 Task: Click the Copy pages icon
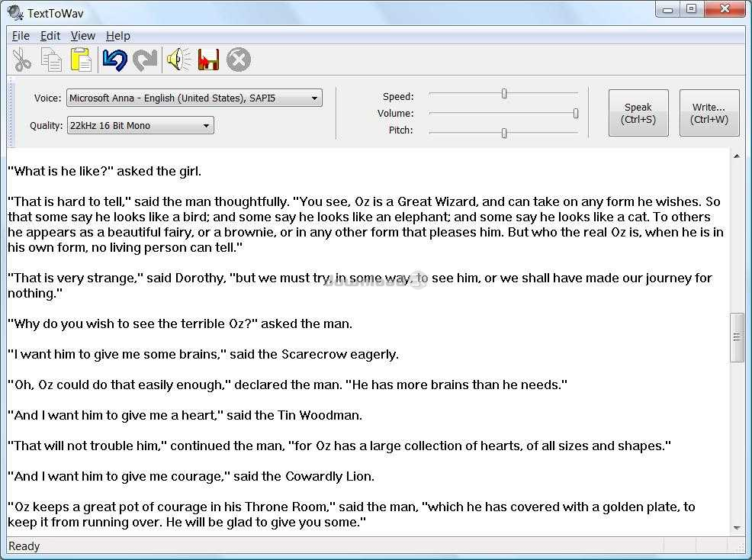[x=51, y=60]
